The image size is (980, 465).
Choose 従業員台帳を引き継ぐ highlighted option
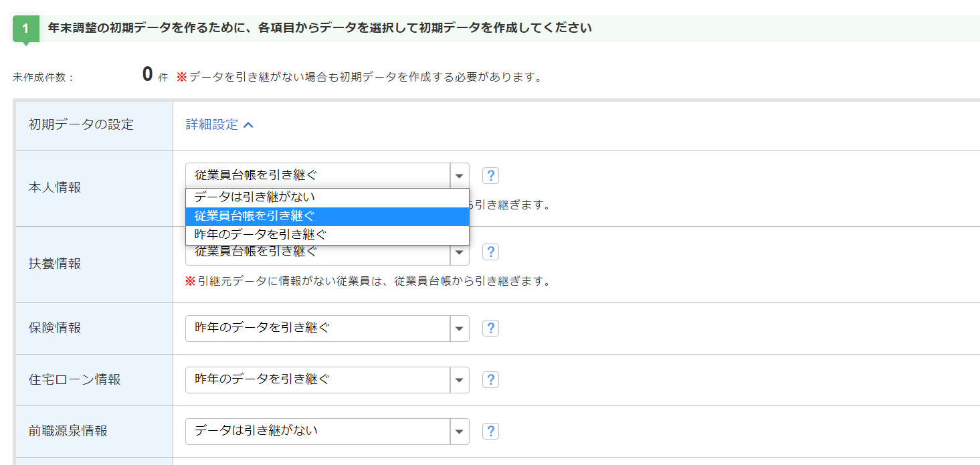[327, 216]
